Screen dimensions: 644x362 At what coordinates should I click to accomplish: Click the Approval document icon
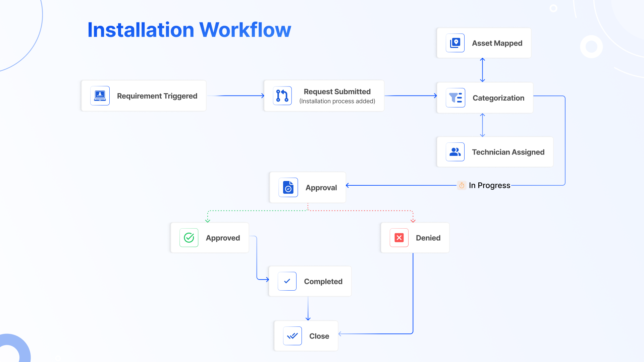tap(288, 187)
